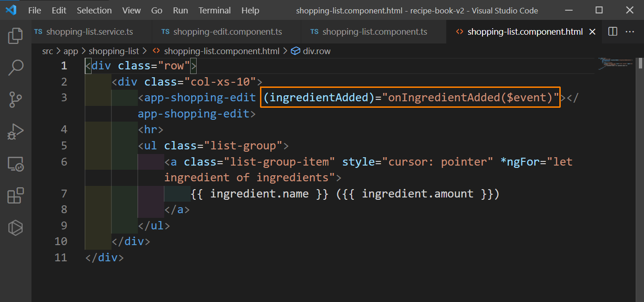Click the closing </a> tag
This screenshot has height=302, width=644.
[x=177, y=210]
